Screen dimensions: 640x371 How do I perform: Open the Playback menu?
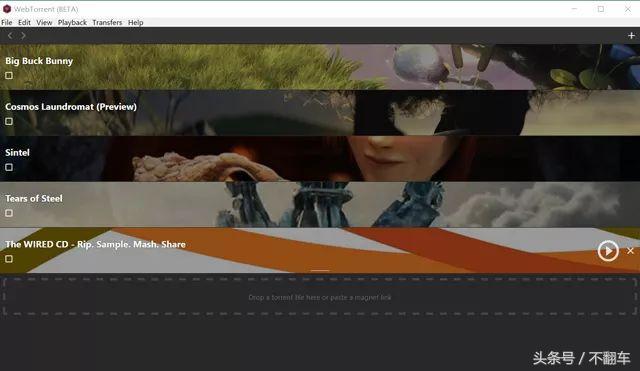(x=72, y=22)
